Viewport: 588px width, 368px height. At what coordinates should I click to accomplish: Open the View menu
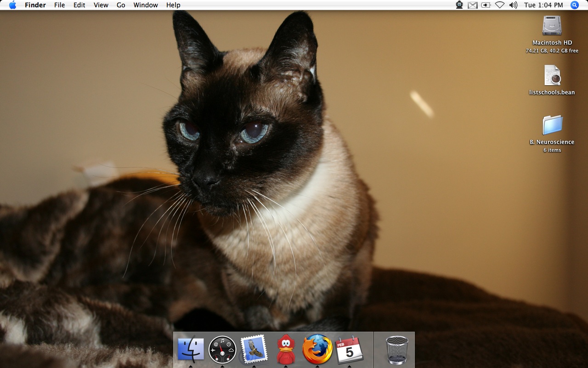click(x=101, y=5)
